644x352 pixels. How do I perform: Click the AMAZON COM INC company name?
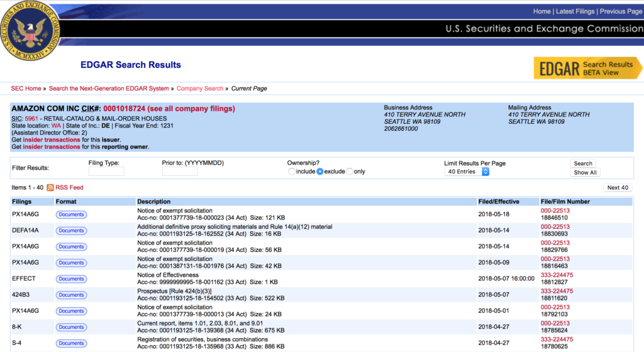click(45, 109)
